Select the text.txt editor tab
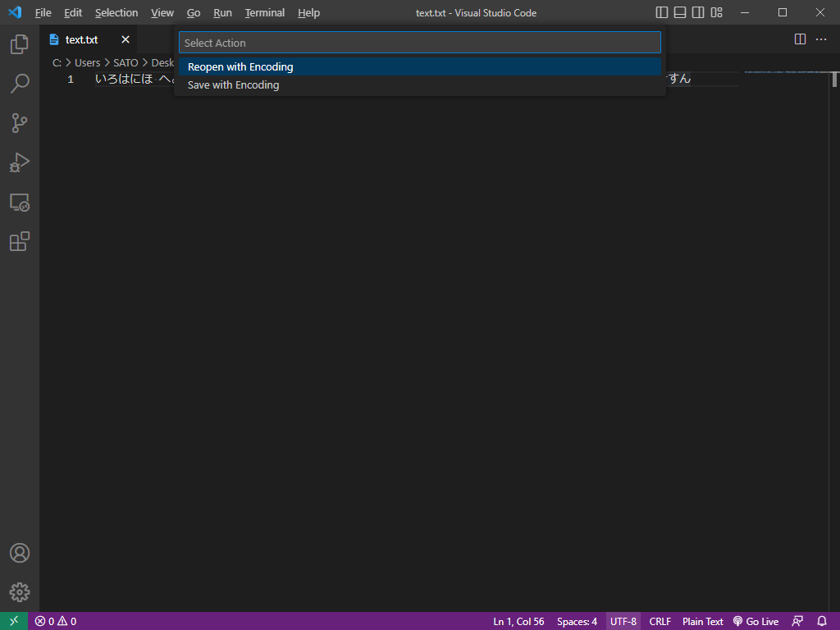The width and height of the screenshot is (840, 630). pyautogui.click(x=89, y=39)
